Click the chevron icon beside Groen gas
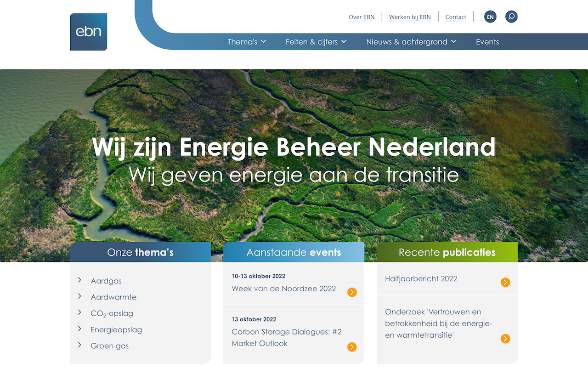Viewport: 588px width, 380px height. click(79, 346)
